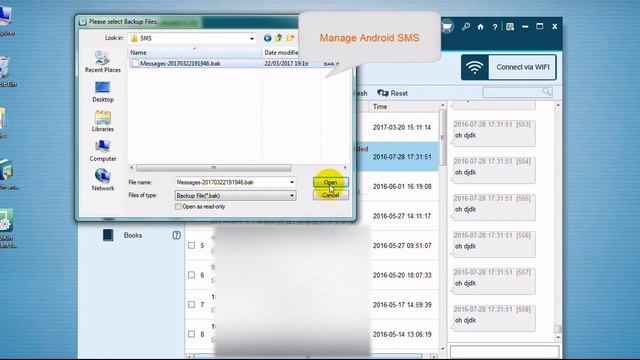Image resolution: width=640 pixels, height=360 pixels.
Task: Click the Cancel button in dialog
Action: tap(331, 195)
